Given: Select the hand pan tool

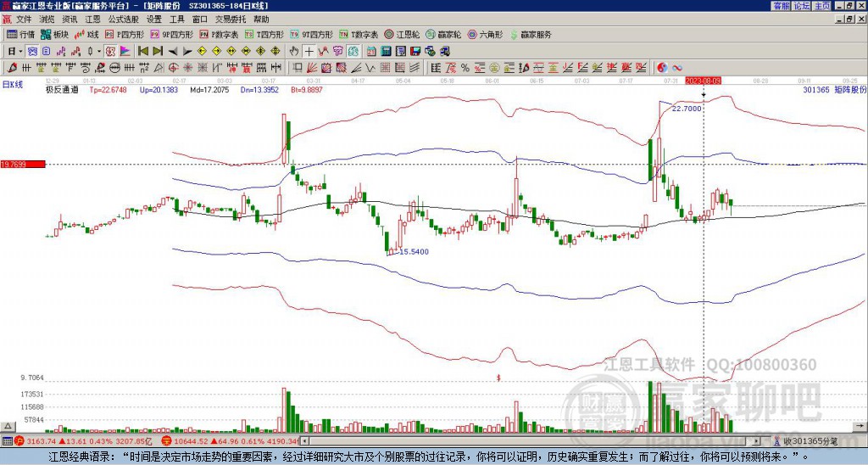Looking at the screenshot, I should tap(294, 51).
